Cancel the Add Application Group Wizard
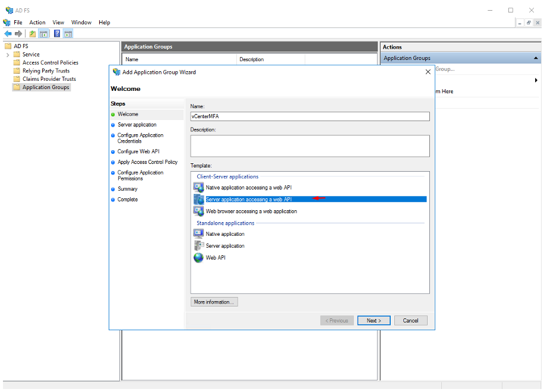The image size is (544, 392). point(410,321)
